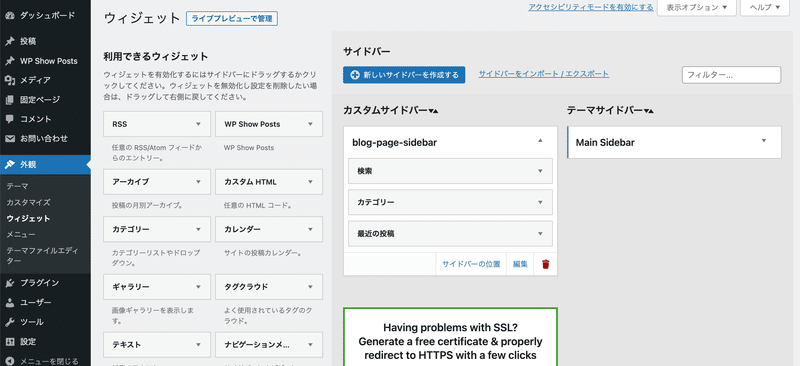
Task: Click the Dashboard gauge icon
Action: [10, 16]
